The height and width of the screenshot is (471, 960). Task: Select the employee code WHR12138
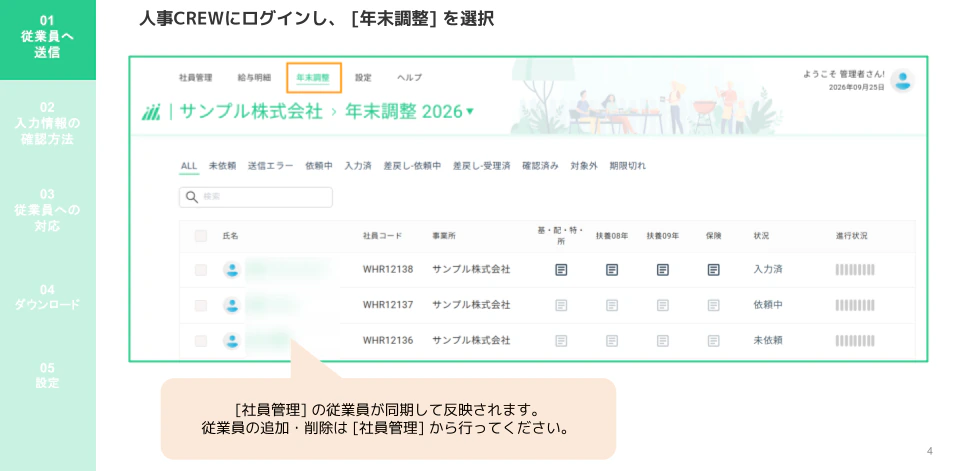pyautogui.click(x=388, y=269)
